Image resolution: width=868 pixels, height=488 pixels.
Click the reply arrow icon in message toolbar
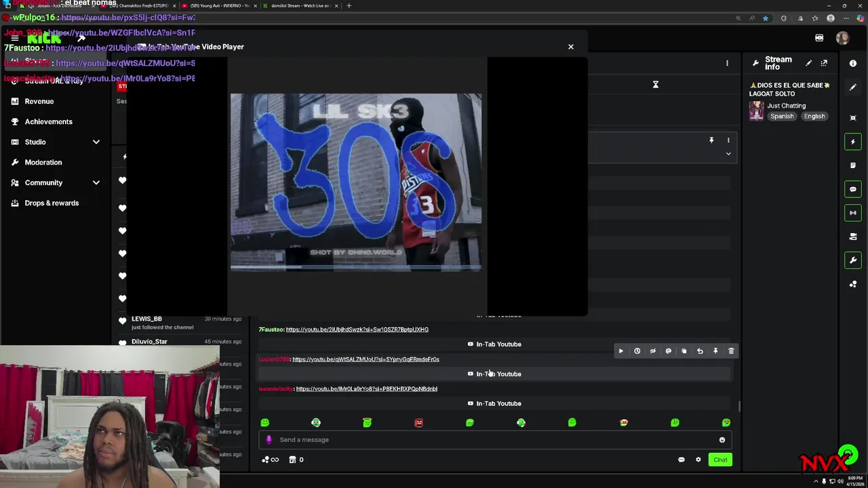[x=700, y=351]
